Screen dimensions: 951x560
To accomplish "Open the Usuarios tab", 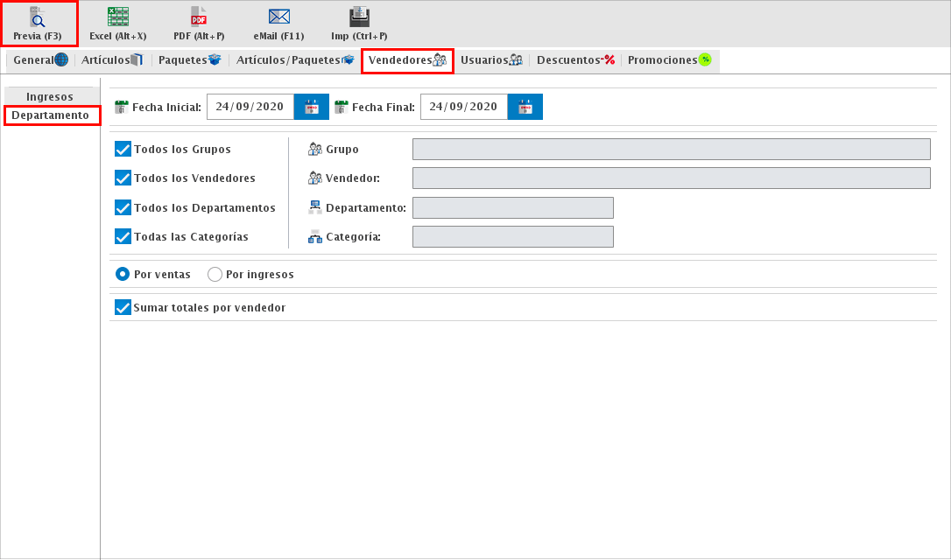I will (x=490, y=60).
